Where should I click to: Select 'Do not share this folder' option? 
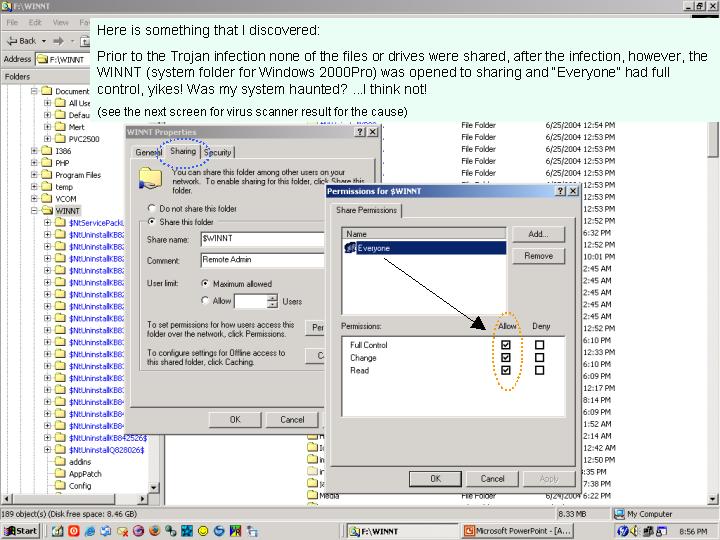pos(152,208)
